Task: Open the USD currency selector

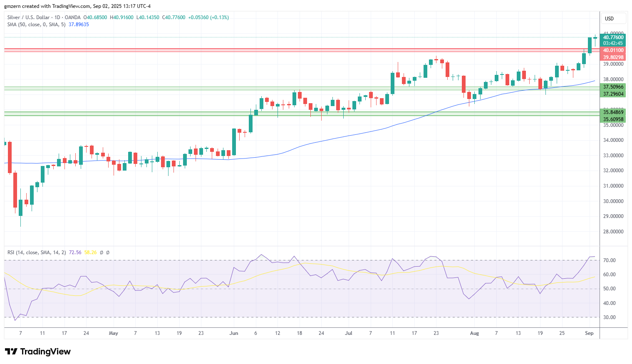Action: [x=613, y=19]
